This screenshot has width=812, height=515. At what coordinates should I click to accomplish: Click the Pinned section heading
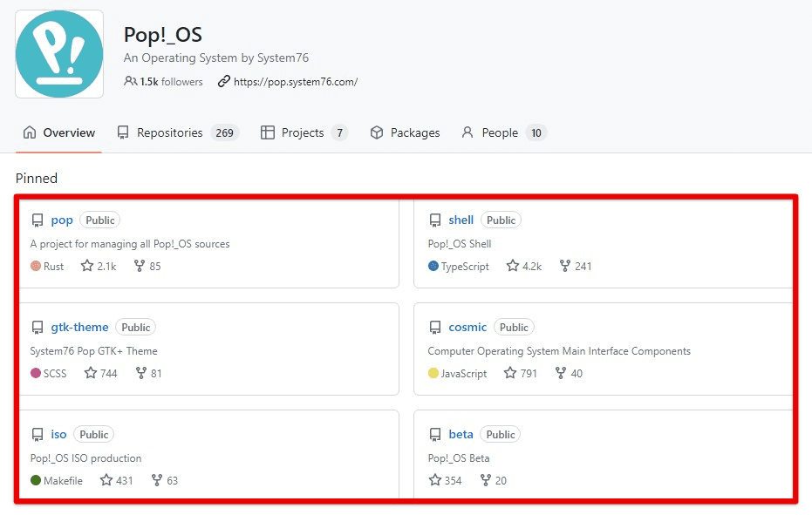click(37, 179)
